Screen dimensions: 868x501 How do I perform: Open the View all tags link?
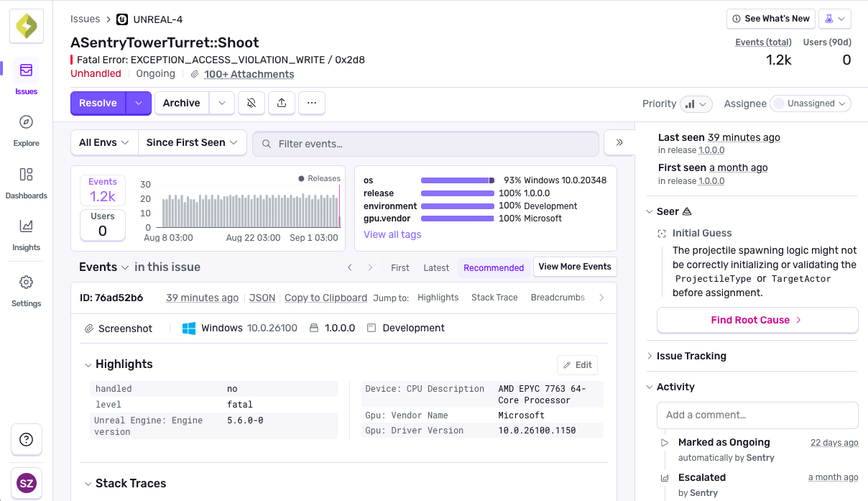(392, 234)
